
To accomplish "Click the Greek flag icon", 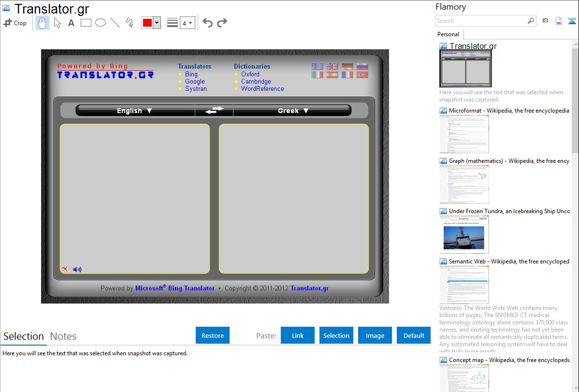I will 317,67.
